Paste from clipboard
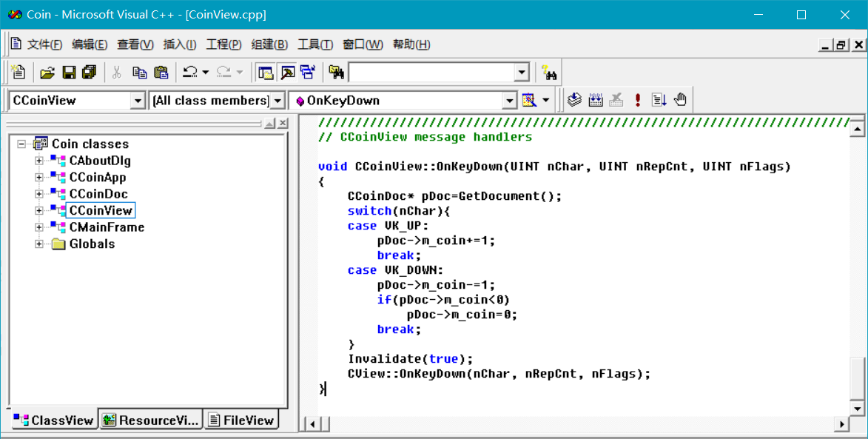The height and width of the screenshot is (439, 868). [x=161, y=73]
